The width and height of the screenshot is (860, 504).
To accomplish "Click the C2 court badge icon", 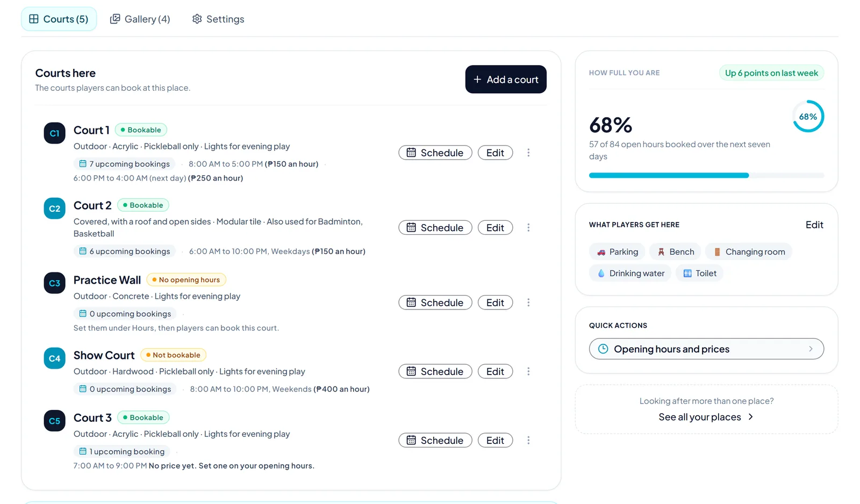I will click(54, 208).
